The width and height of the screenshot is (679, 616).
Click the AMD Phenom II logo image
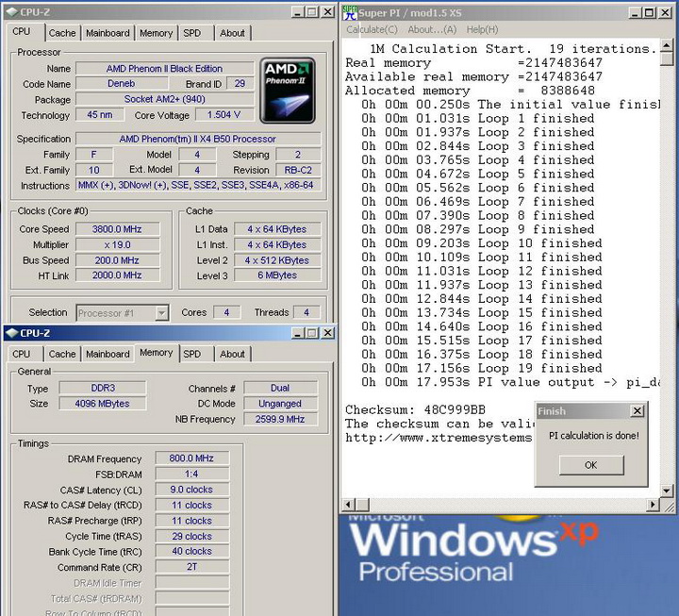288,91
